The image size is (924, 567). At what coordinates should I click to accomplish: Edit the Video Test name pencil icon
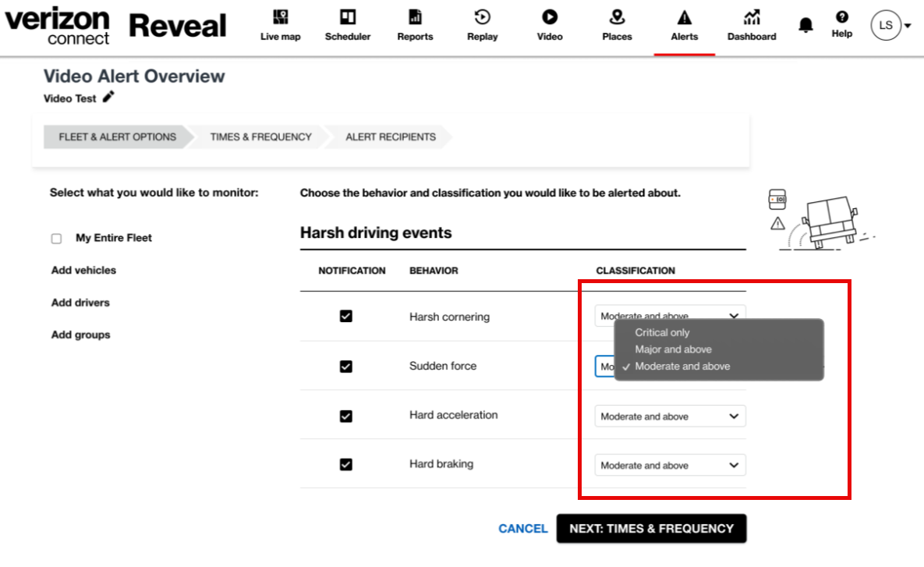pos(108,97)
